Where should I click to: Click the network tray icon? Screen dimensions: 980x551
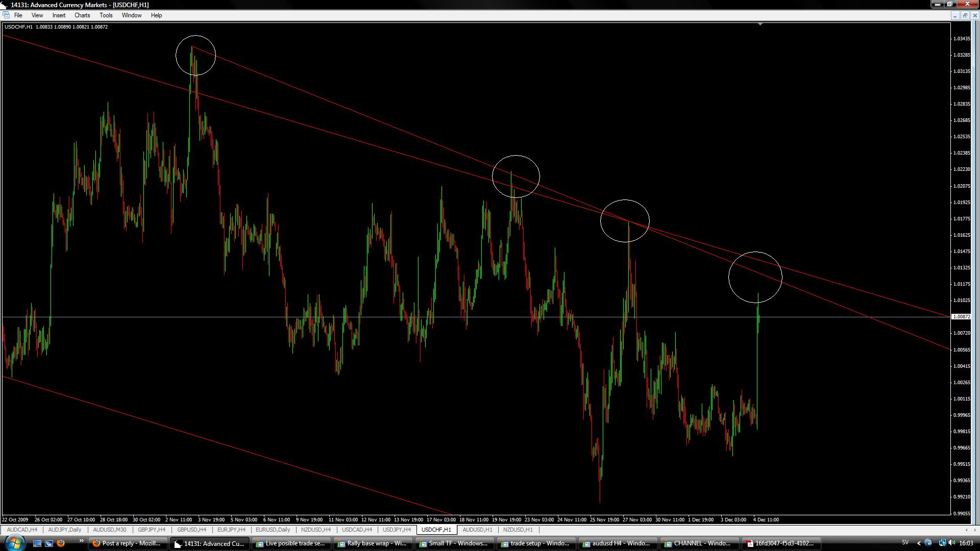pos(942,543)
